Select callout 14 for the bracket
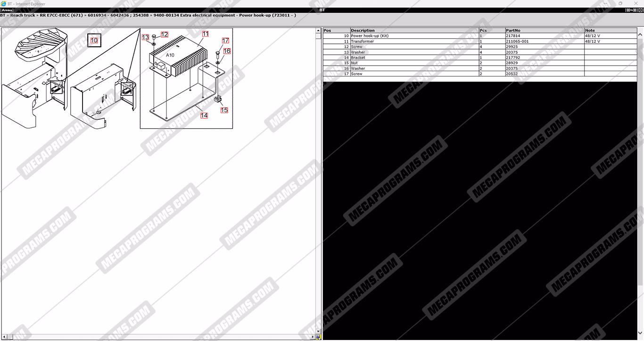 204,115
